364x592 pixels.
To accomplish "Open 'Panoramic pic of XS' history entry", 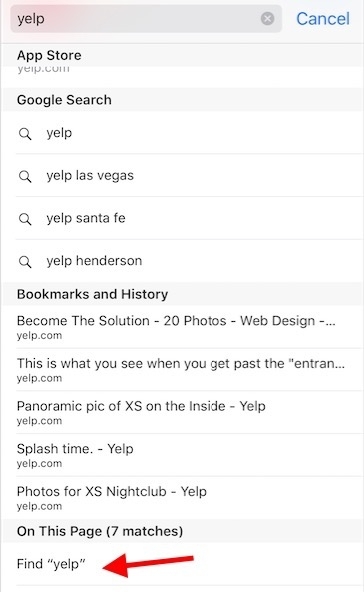I will point(183,412).
